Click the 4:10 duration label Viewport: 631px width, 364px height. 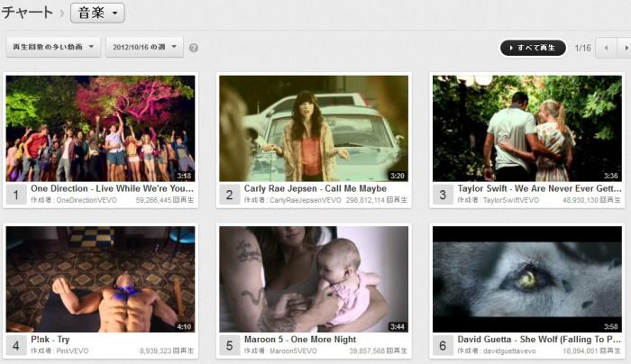pos(184,326)
